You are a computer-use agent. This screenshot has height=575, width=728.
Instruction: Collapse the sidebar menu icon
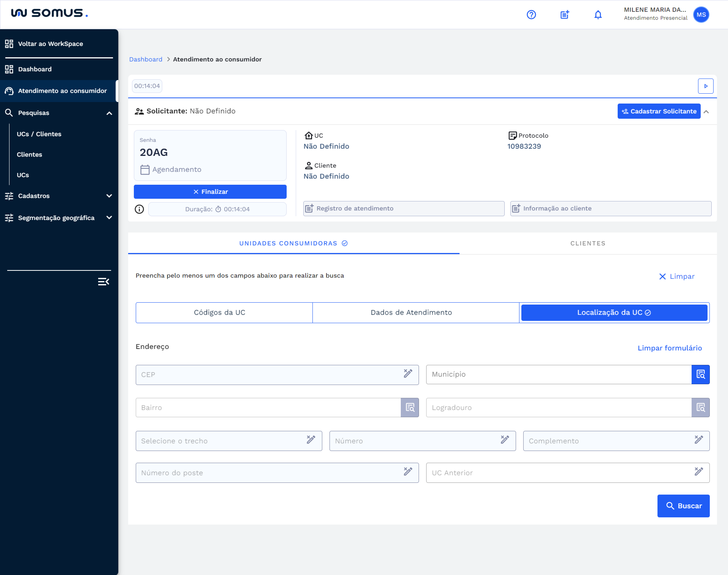(103, 281)
